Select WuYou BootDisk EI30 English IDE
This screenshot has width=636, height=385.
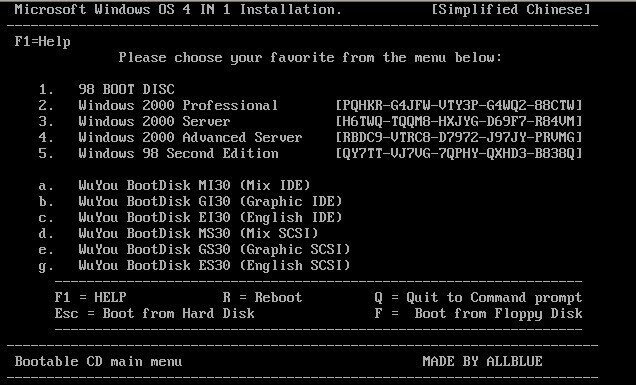click(x=191, y=217)
